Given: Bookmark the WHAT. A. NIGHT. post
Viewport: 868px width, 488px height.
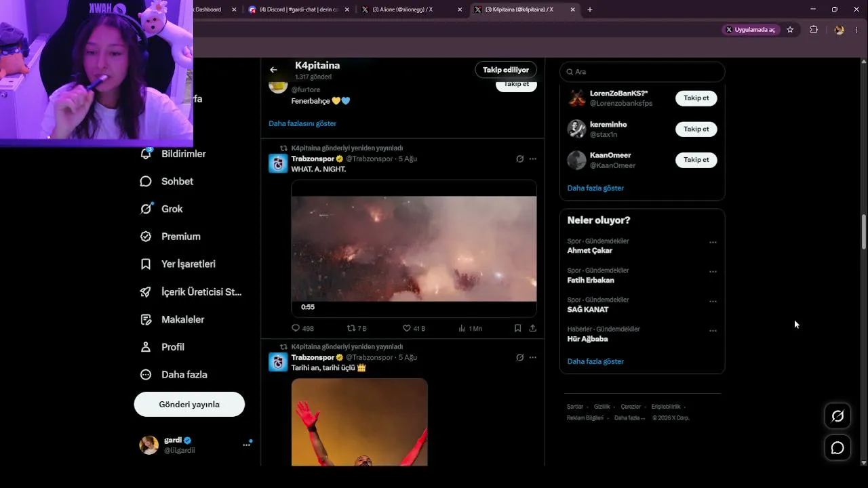Looking at the screenshot, I should tap(517, 328).
